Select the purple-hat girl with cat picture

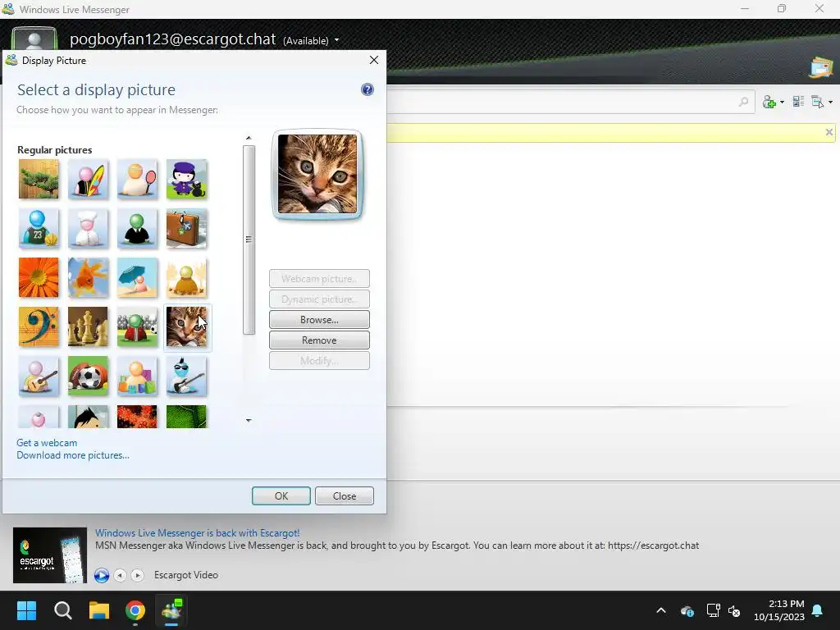point(186,180)
